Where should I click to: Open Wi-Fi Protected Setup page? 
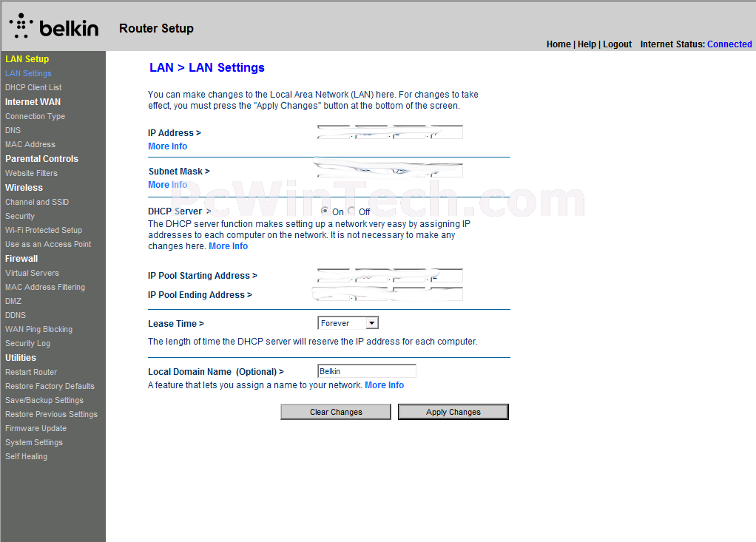(44, 230)
